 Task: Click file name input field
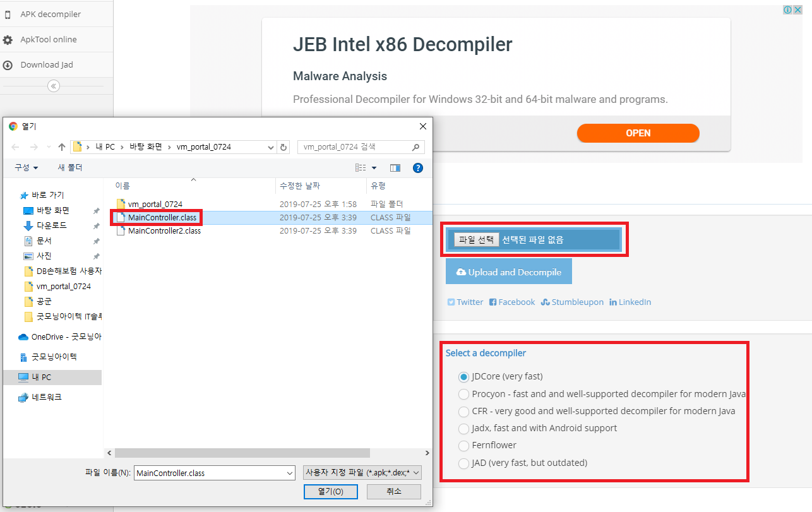[209, 473]
